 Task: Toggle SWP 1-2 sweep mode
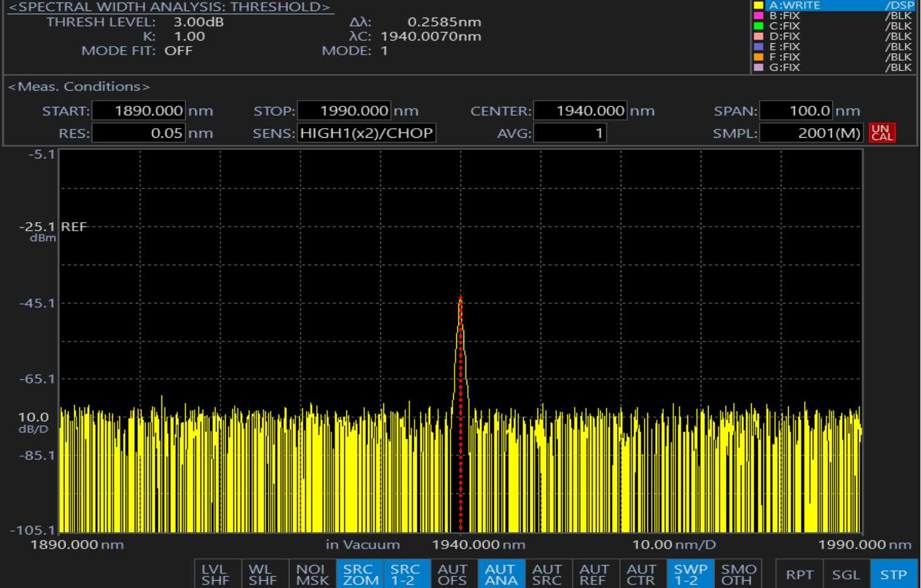[690, 574]
